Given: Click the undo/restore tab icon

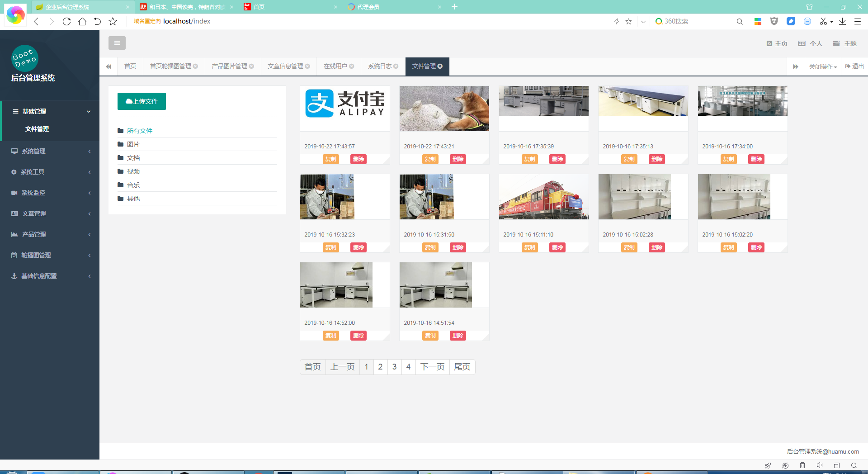Looking at the screenshot, I should point(97,21).
